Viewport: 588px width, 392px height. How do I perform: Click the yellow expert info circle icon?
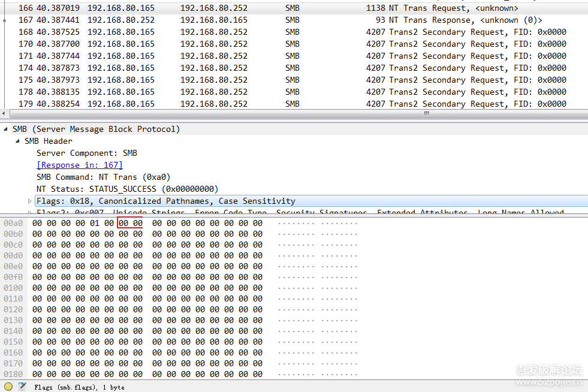[8, 387]
